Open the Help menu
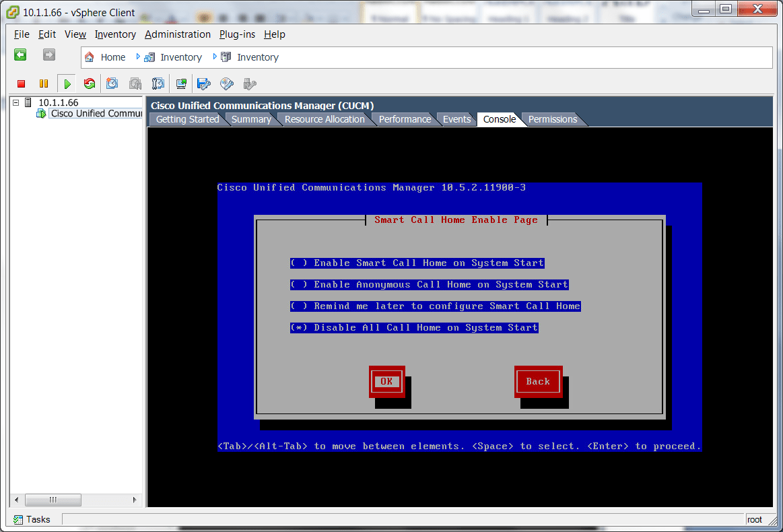Viewport: 783px width, 532px height. pyautogui.click(x=275, y=34)
